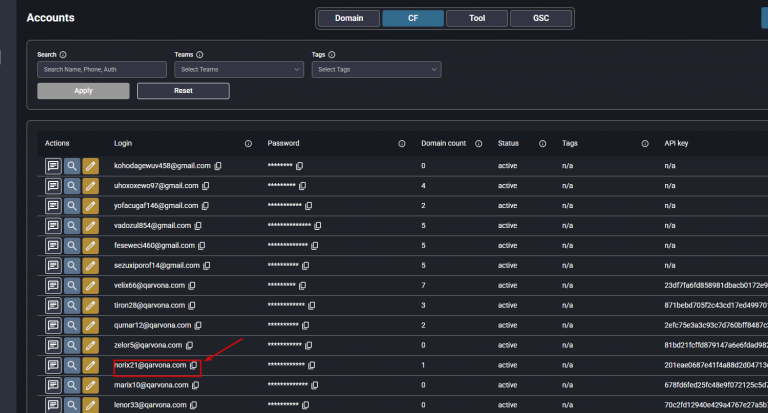Switch to the Domain tab
Viewport: 768px width, 413px height.
pos(349,18)
